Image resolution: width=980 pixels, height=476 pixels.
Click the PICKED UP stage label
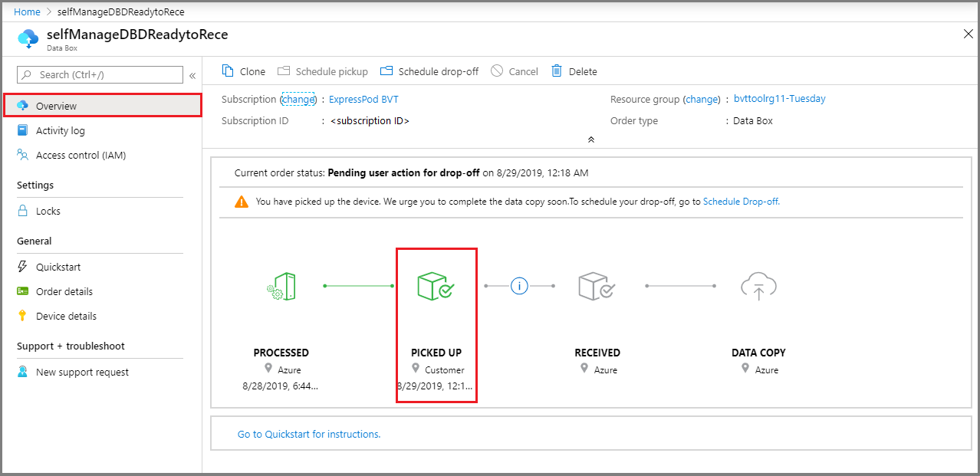click(436, 353)
